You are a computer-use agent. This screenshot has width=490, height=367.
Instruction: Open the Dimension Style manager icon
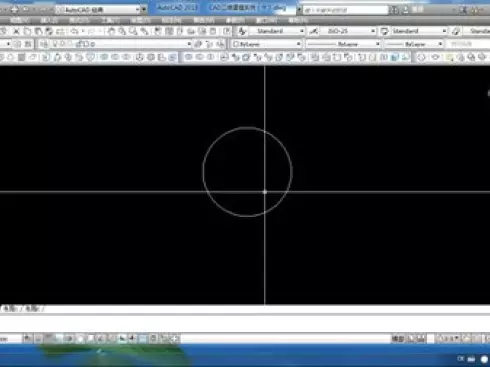point(314,31)
